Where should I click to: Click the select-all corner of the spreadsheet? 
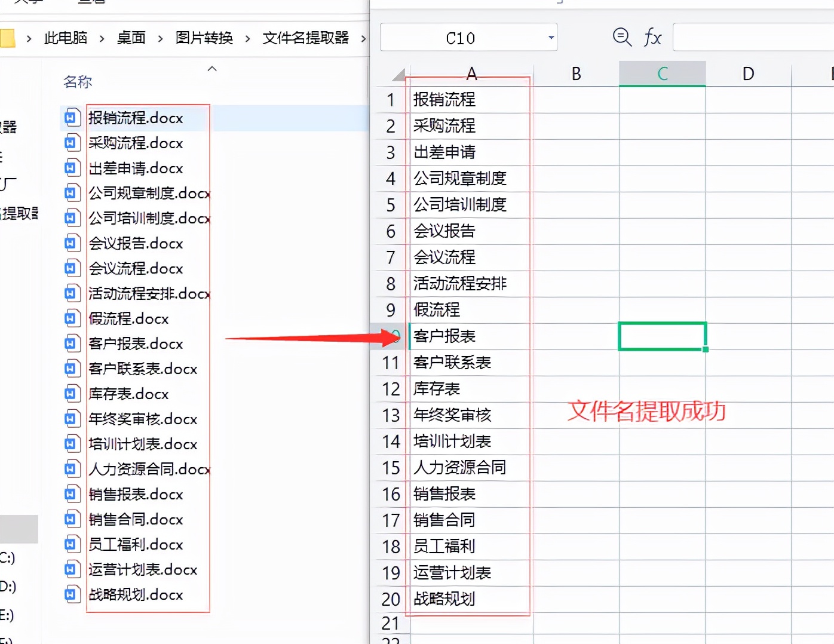[398, 74]
